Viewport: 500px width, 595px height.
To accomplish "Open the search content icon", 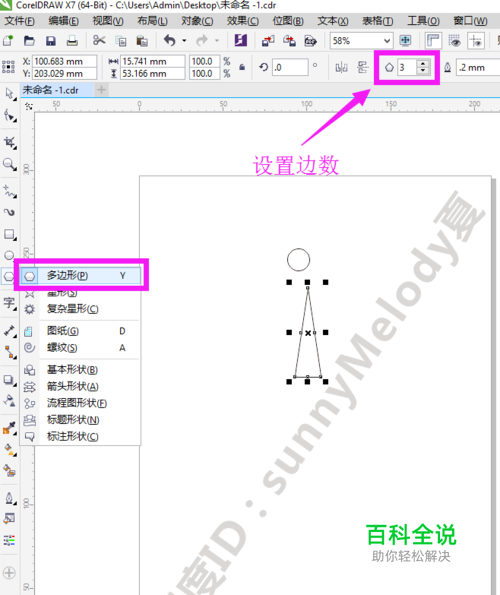I will [x=241, y=40].
